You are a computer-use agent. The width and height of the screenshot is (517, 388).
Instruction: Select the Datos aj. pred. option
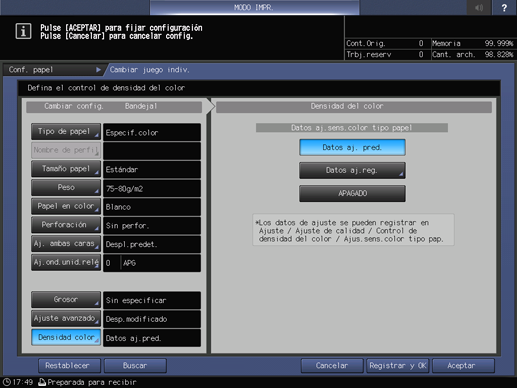click(x=352, y=147)
